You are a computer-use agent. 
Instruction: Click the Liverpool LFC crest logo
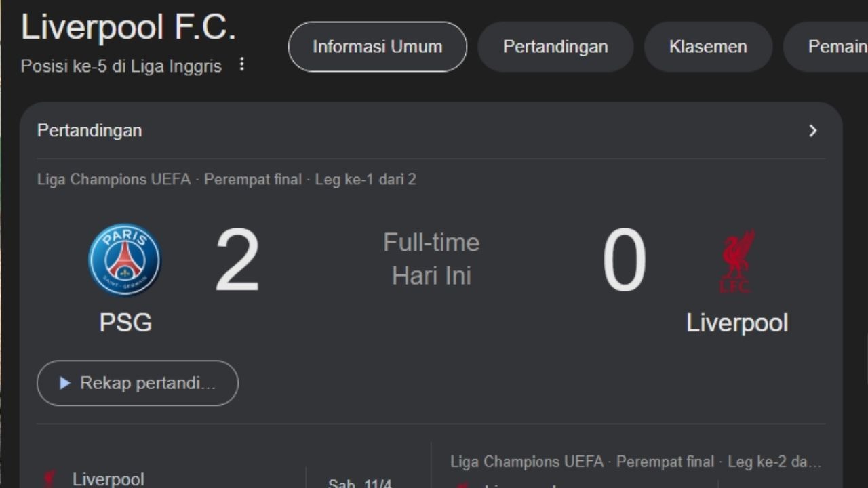click(736, 262)
